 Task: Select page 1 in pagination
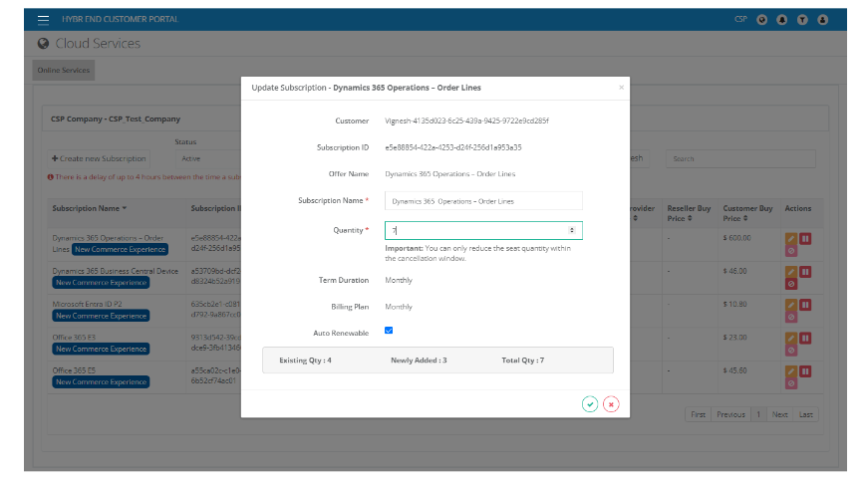coord(758,414)
